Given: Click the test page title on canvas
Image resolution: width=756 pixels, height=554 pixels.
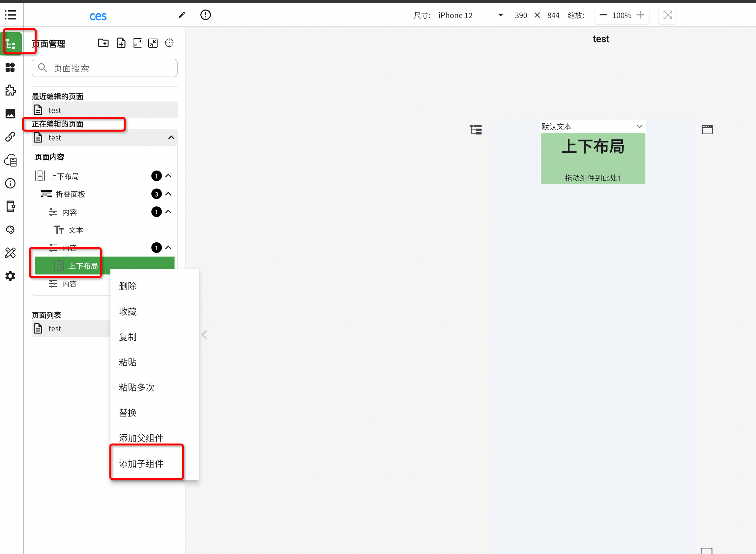Looking at the screenshot, I should [600, 39].
